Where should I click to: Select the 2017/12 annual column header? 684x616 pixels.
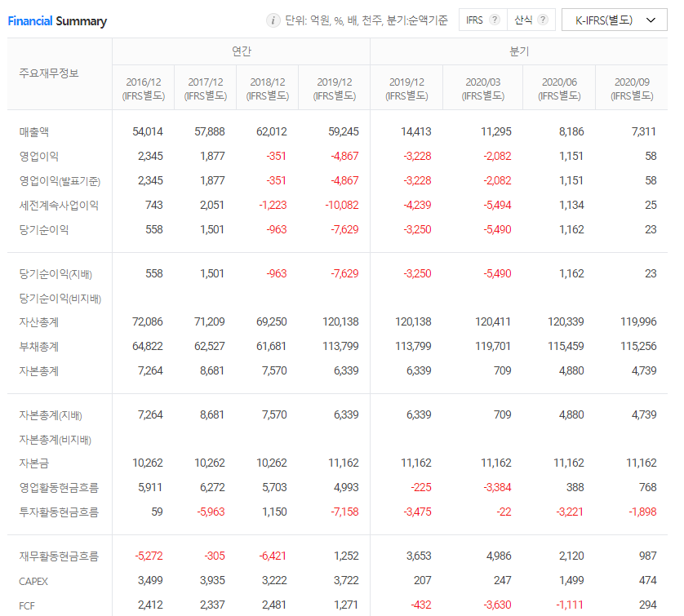[x=206, y=88]
